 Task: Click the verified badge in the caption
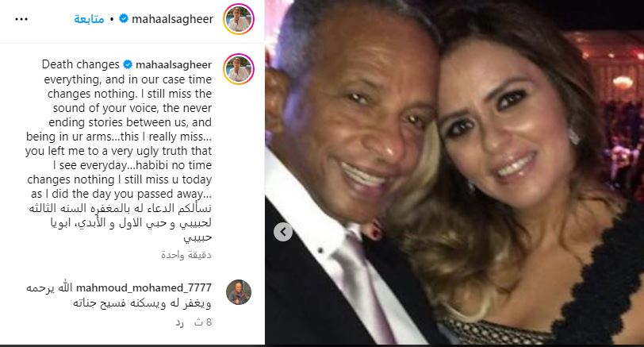pyautogui.click(x=128, y=64)
